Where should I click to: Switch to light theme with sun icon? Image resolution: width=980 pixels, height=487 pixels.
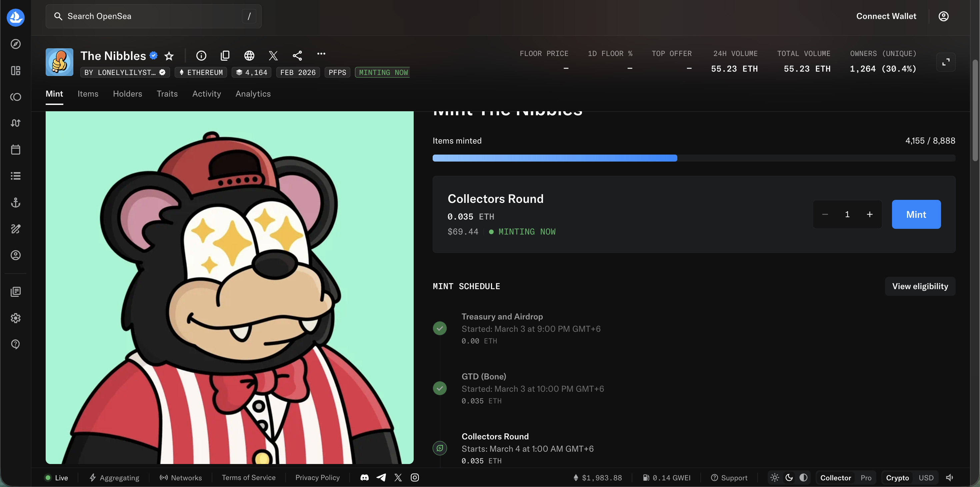pos(775,477)
